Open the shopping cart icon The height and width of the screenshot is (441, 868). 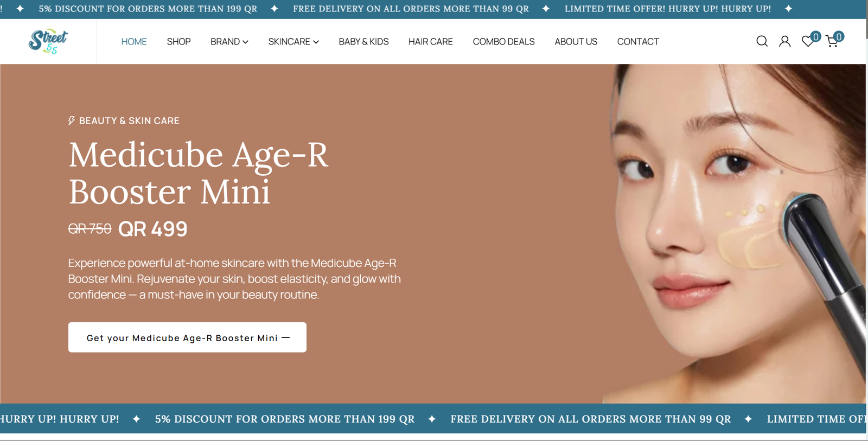832,41
